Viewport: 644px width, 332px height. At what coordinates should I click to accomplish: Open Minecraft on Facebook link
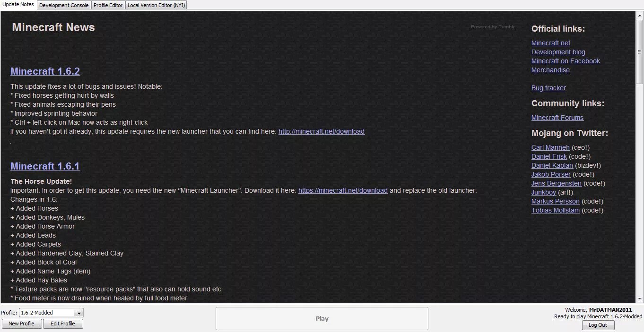566,61
